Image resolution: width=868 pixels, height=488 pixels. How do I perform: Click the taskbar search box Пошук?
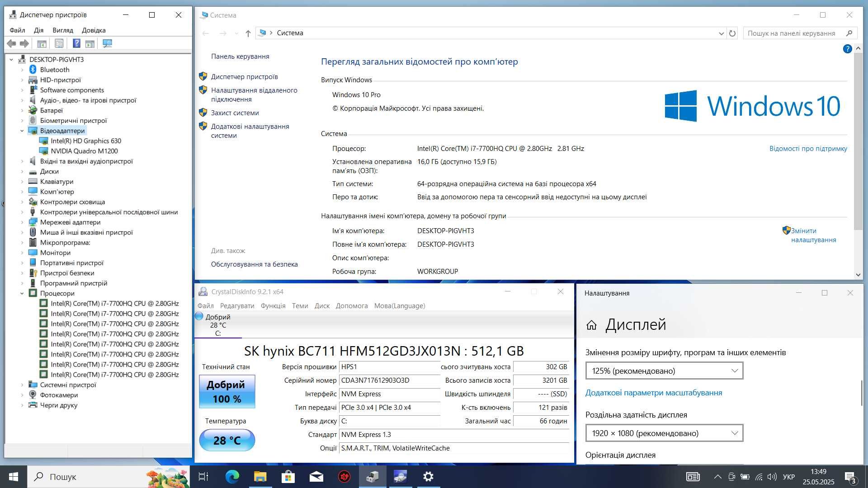[x=108, y=477]
